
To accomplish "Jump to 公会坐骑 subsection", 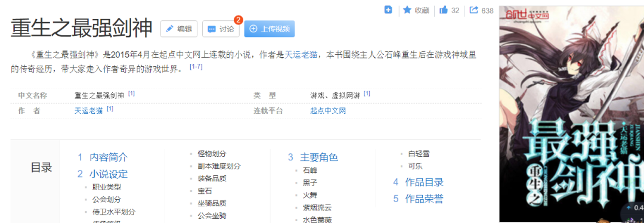I will [212, 216].
